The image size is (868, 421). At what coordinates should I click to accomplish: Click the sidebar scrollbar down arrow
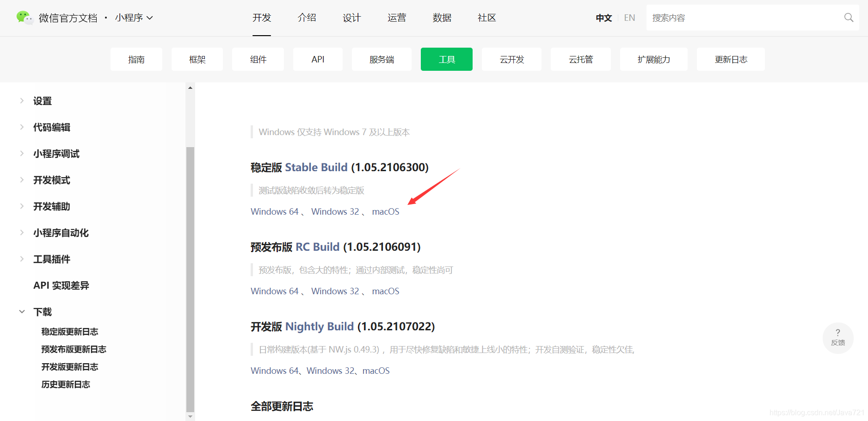point(190,416)
